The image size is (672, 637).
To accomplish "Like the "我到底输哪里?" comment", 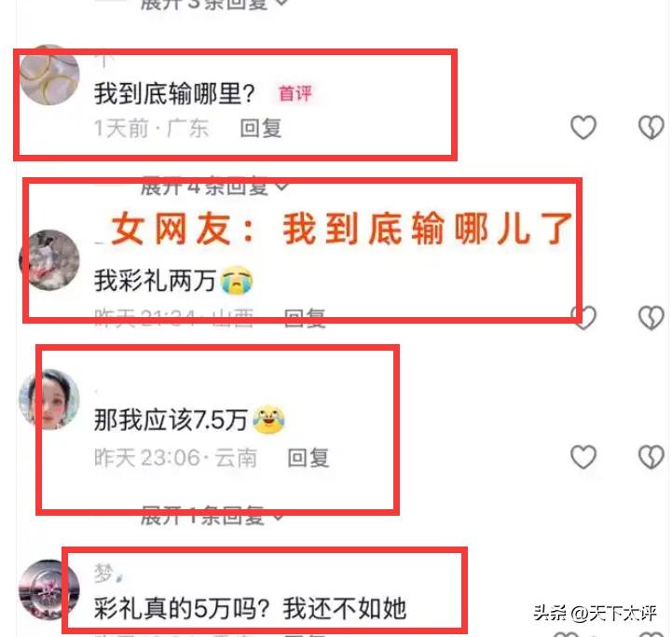I will (x=583, y=128).
